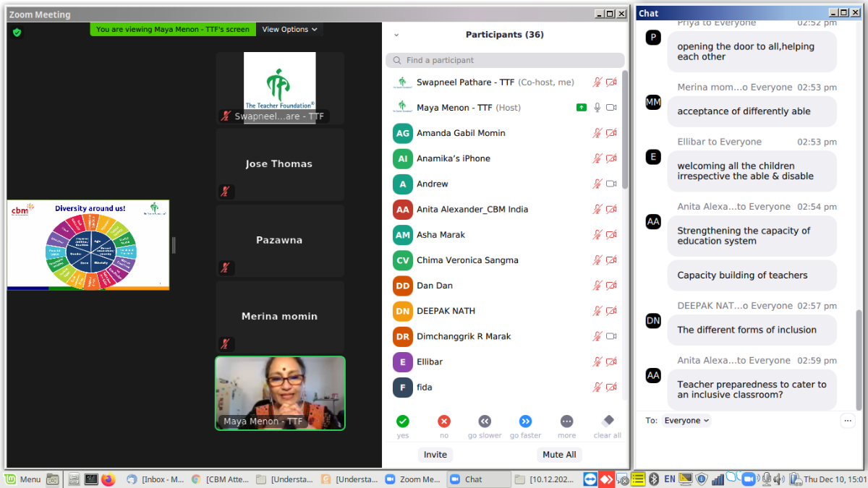Image resolution: width=868 pixels, height=488 pixels.
Task: Click the green encryption shield icon
Action: 17,33
